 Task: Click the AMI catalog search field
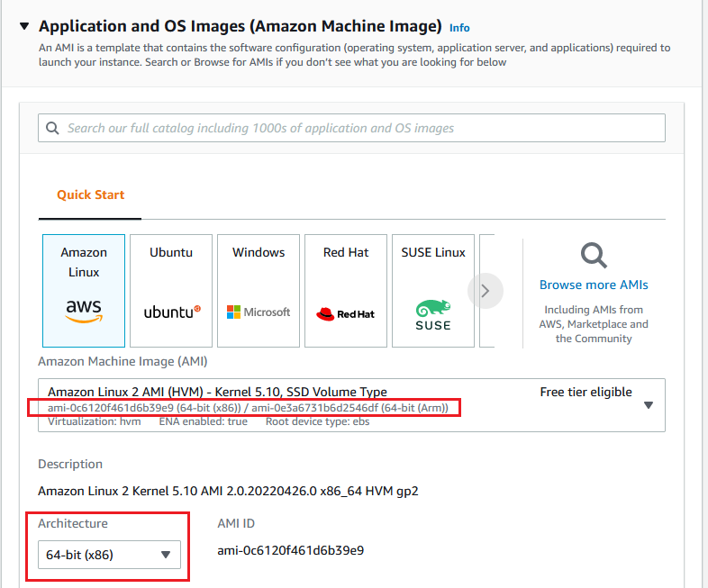[351, 128]
